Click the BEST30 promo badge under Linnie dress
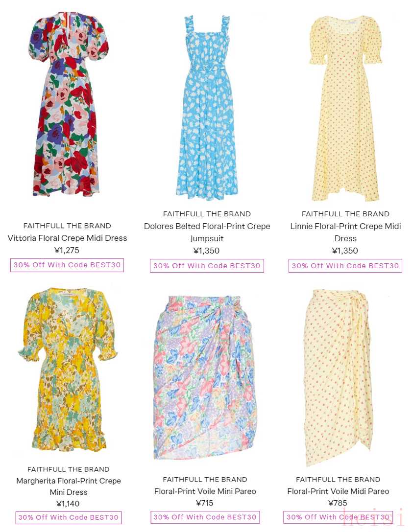Viewport: 413px width, 532px height. 345,266
